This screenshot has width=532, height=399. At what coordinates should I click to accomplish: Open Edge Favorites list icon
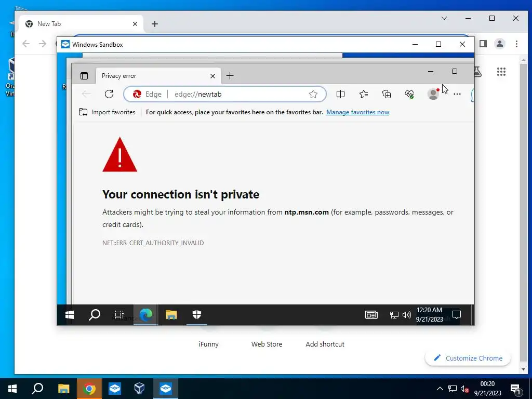point(363,94)
